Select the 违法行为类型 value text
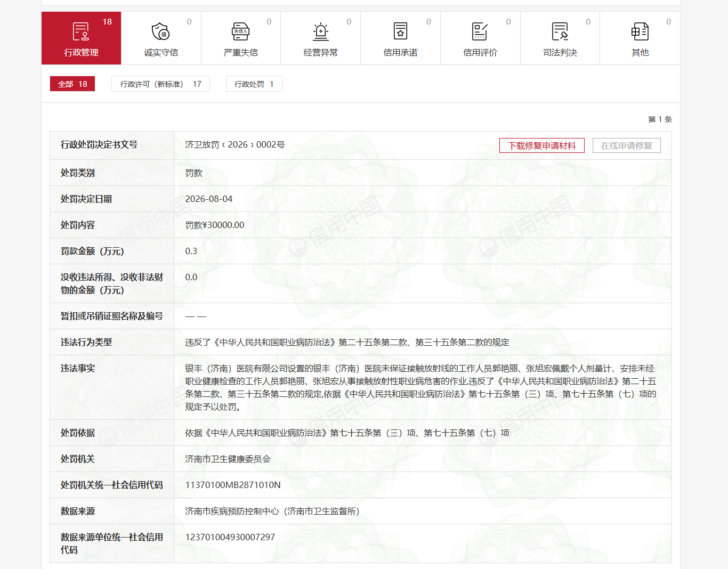The image size is (728, 569). click(347, 342)
